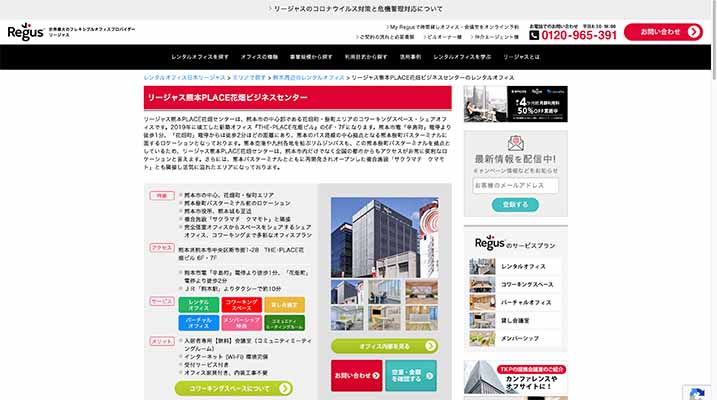Click the reCAPTCHA badge icon
This screenshot has height=400, width=717.
click(696, 390)
